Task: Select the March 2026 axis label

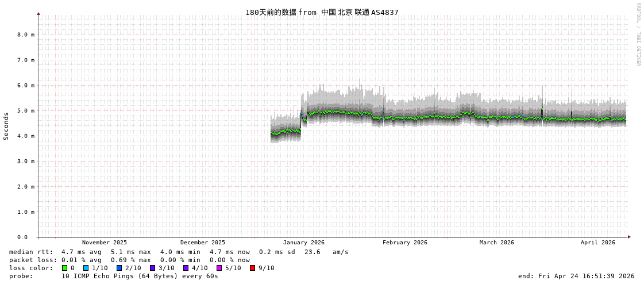Action: click(497, 243)
